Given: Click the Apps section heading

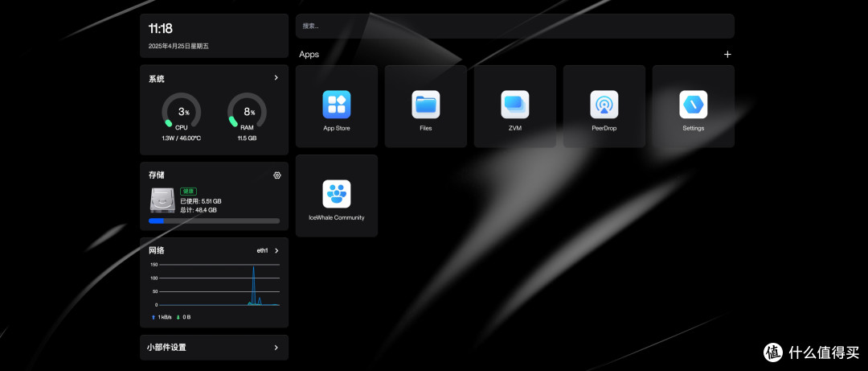Looking at the screenshot, I should tap(309, 55).
